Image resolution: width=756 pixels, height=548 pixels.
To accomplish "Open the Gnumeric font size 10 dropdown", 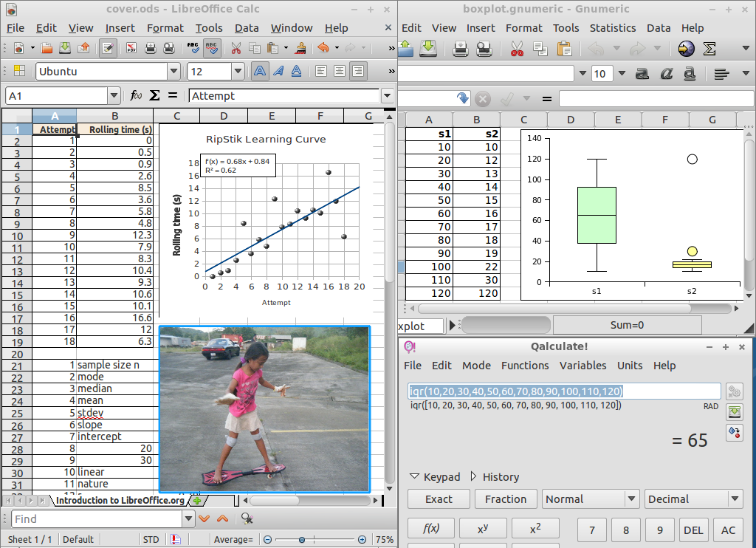I will [x=622, y=73].
